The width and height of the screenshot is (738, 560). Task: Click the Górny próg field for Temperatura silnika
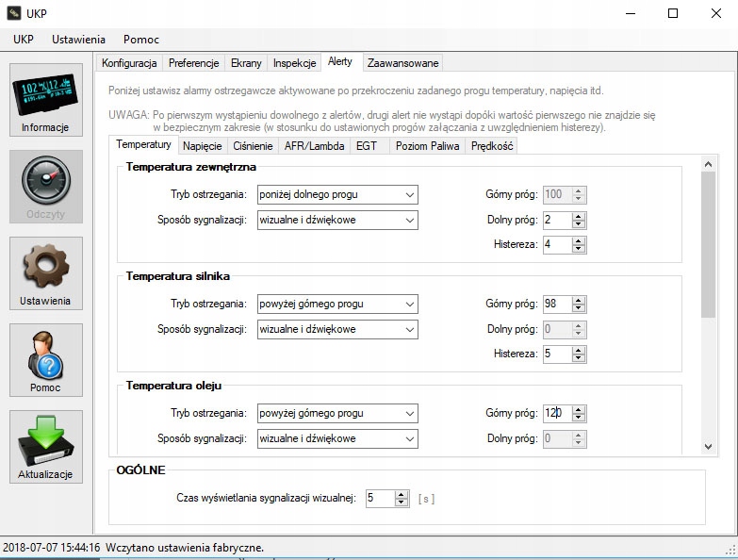556,305
